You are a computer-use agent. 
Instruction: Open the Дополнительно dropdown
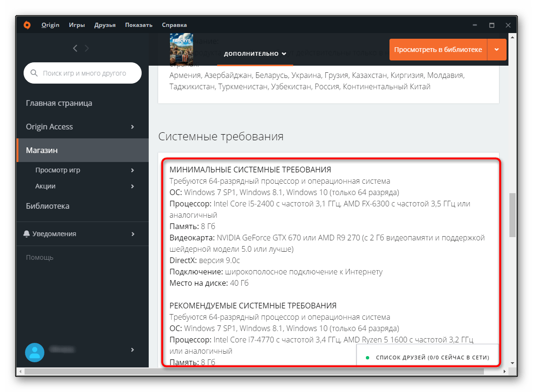(255, 53)
